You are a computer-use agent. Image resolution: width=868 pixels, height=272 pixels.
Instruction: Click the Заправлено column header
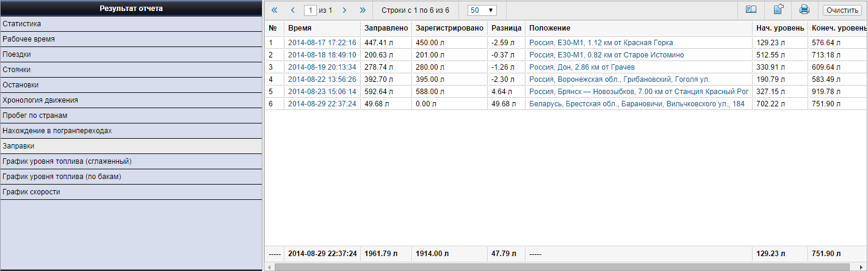click(386, 29)
